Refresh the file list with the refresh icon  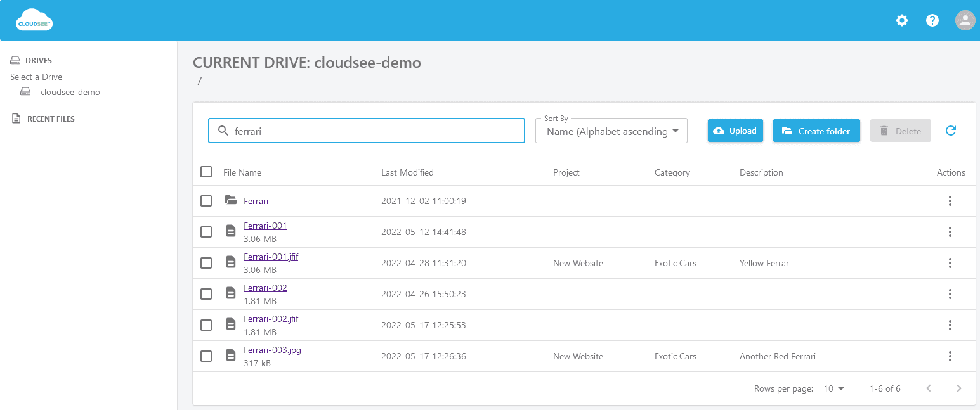(x=950, y=130)
